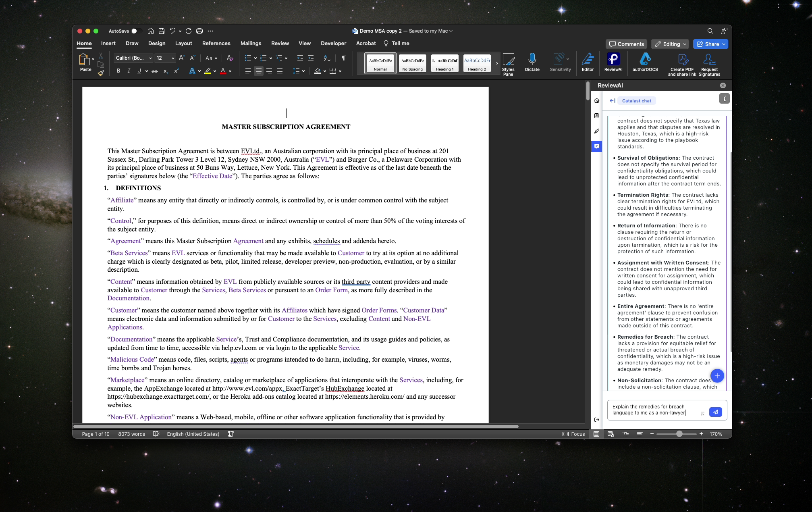The image size is (812, 512).
Task: Toggle Focus mode in status bar
Action: 573,434
